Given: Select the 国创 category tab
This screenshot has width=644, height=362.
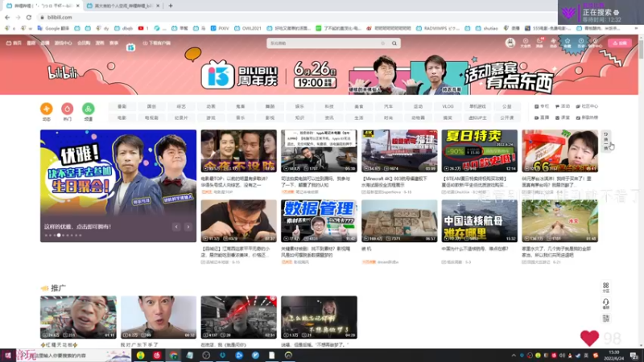Looking at the screenshot, I should pyautogui.click(x=151, y=106).
